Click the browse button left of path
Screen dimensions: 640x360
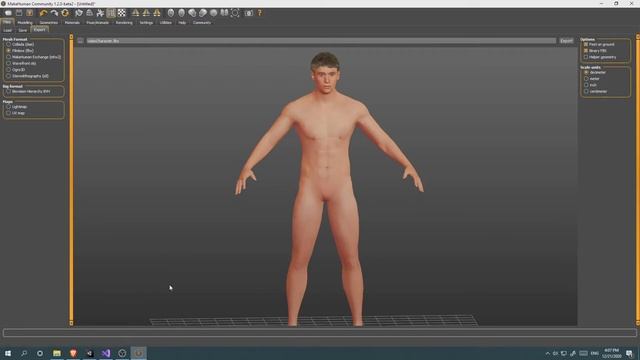coord(80,41)
